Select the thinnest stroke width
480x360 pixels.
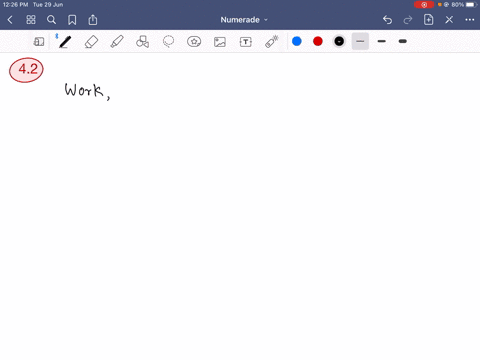point(360,41)
